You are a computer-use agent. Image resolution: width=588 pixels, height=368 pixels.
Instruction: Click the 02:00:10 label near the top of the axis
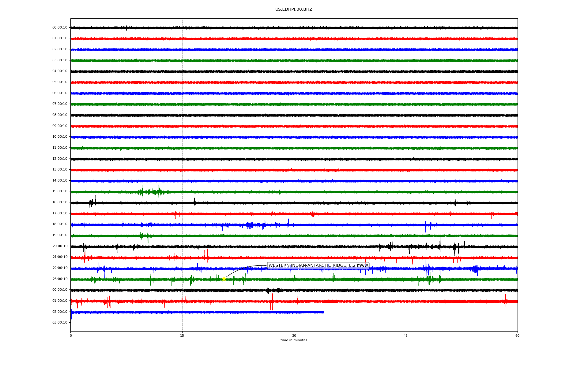[60, 49]
